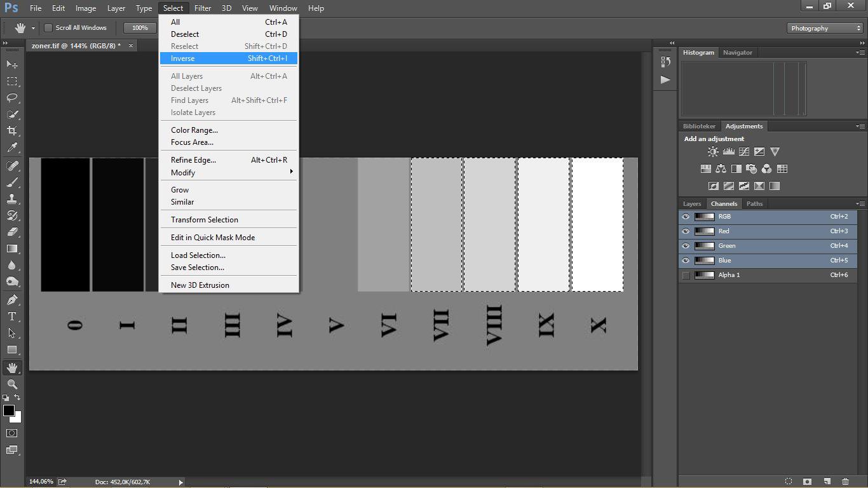Switch to the Navigator tab
This screenshot has width=868, height=488.
coord(737,53)
